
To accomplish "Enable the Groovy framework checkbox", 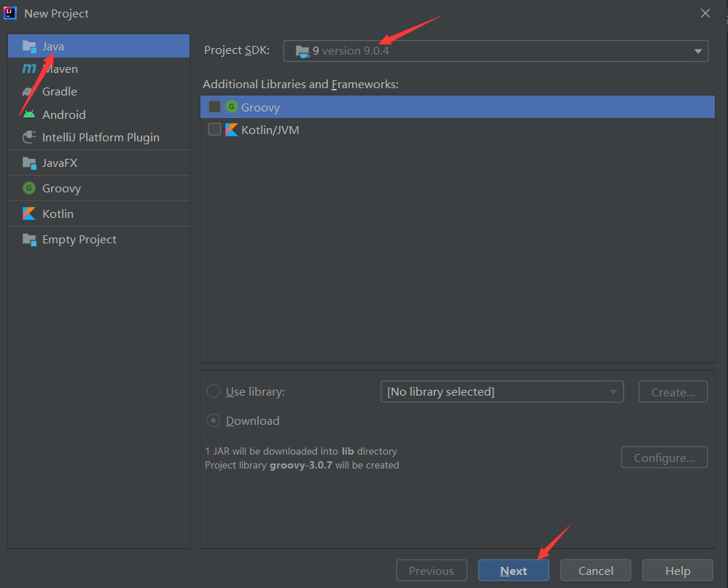I will [214, 106].
